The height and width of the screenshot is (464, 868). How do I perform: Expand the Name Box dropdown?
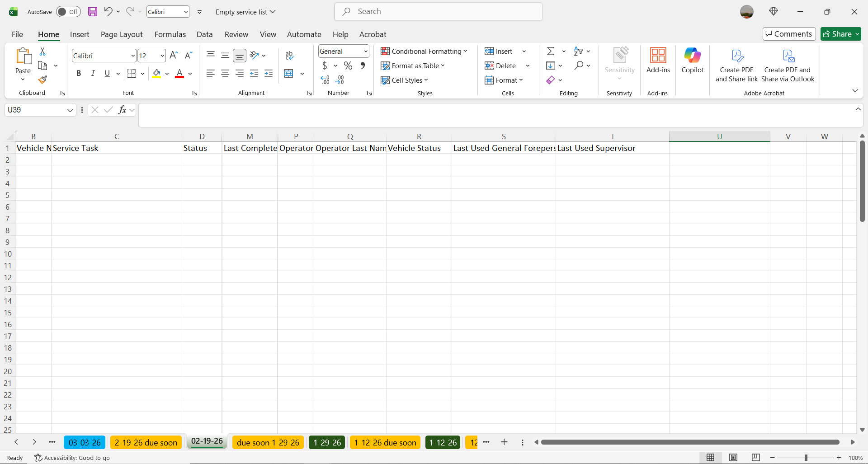70,110
